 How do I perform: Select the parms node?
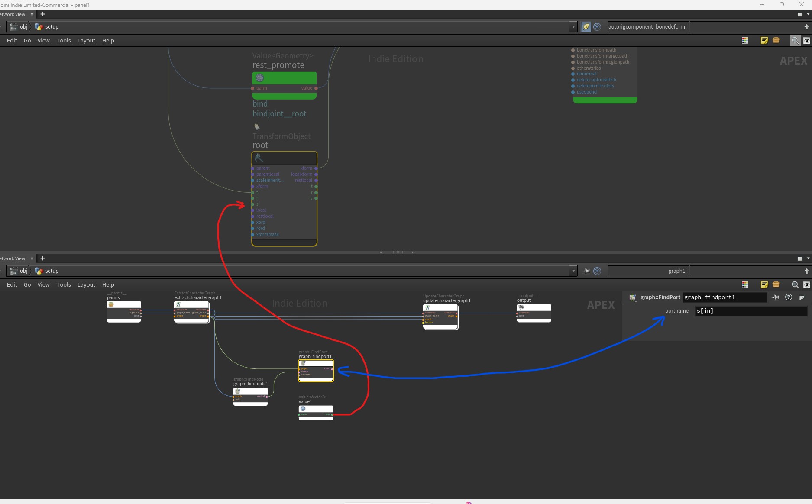[x=124, y=311]
